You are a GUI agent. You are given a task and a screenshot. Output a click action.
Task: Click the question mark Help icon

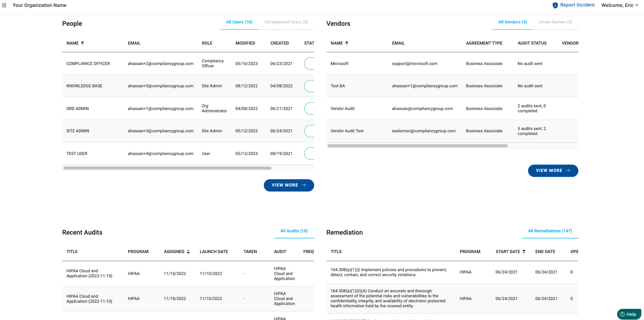pyautogui.click(x=622, y=314)
